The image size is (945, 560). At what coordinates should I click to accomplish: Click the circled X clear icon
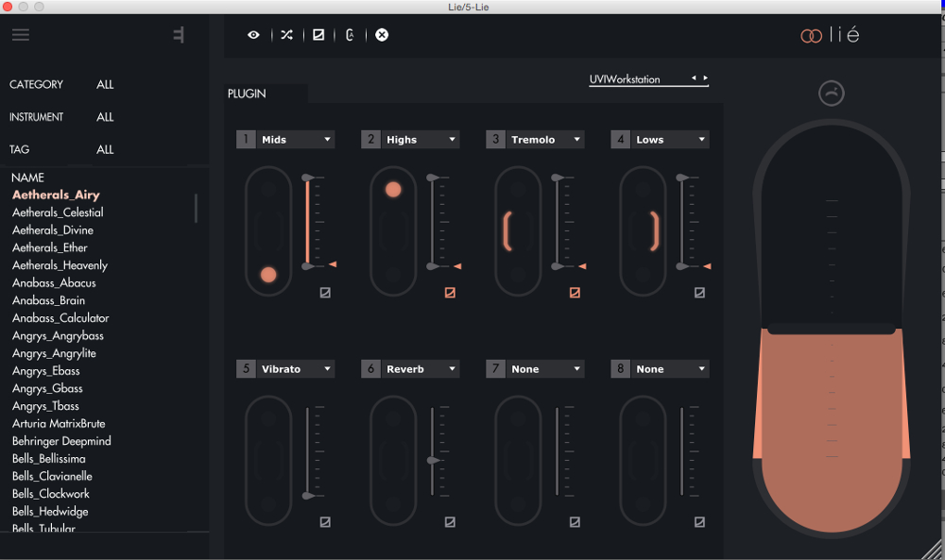coord(382,35)
